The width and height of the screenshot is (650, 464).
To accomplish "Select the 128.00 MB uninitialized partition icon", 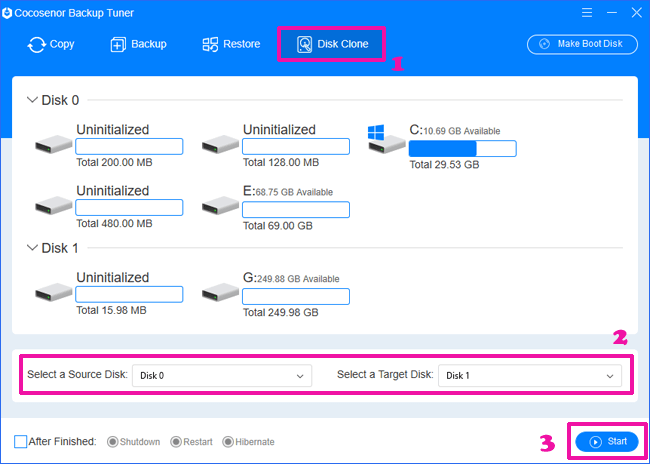I will tap(220, 144).
